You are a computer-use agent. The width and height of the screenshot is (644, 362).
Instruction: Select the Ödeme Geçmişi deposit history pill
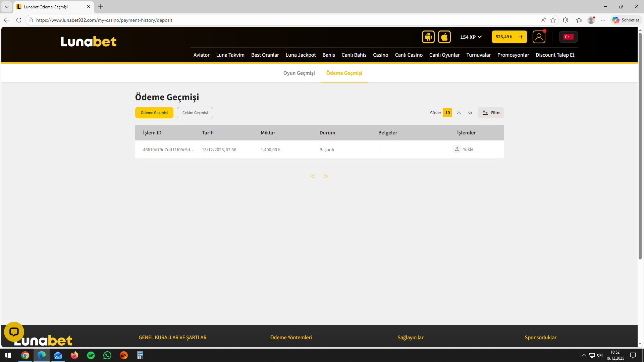154,113
